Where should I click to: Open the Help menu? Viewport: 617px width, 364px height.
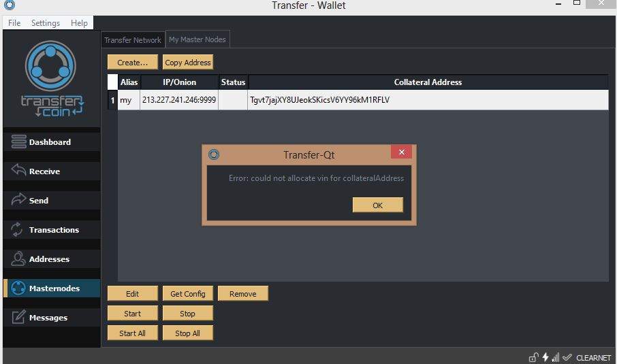point(79,23)
